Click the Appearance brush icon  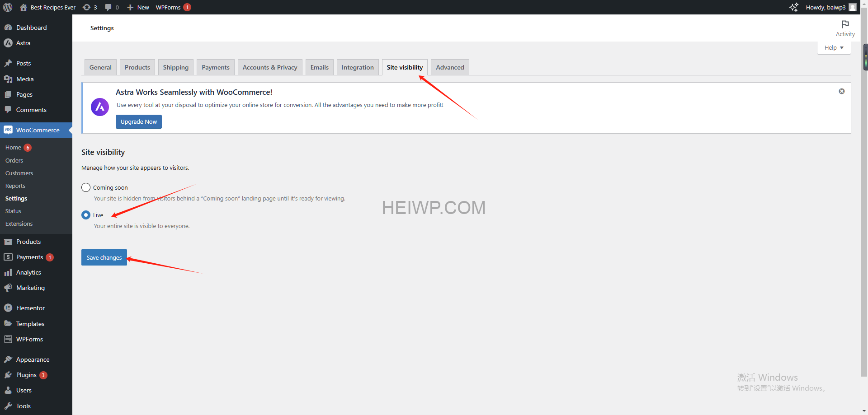(x=8, y=359)
